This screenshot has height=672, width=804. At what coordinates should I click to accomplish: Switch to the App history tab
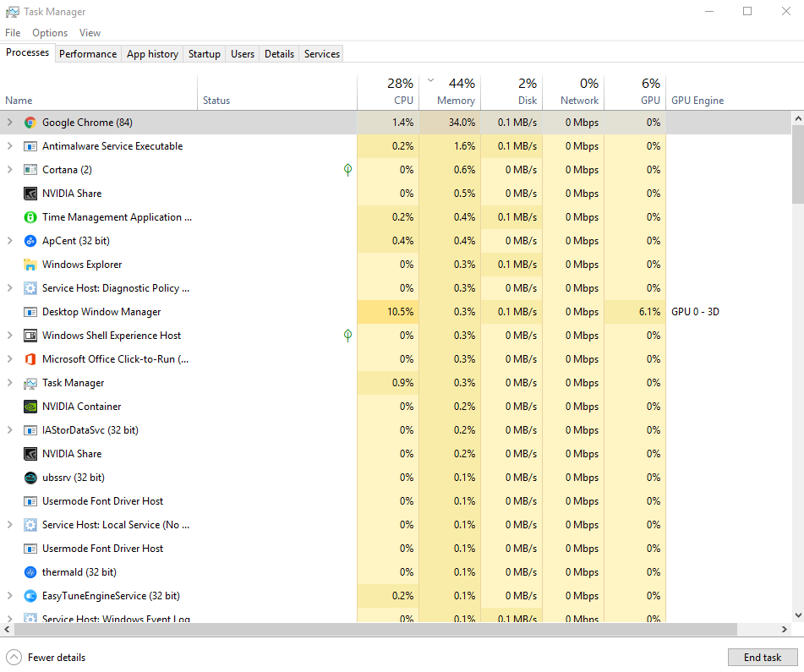(152, 54)
